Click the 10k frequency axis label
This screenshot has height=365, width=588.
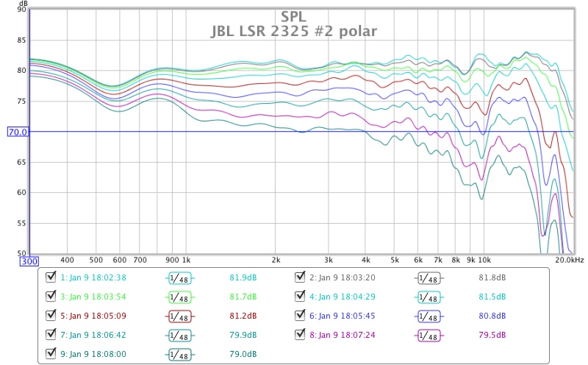tap(484, 260)
